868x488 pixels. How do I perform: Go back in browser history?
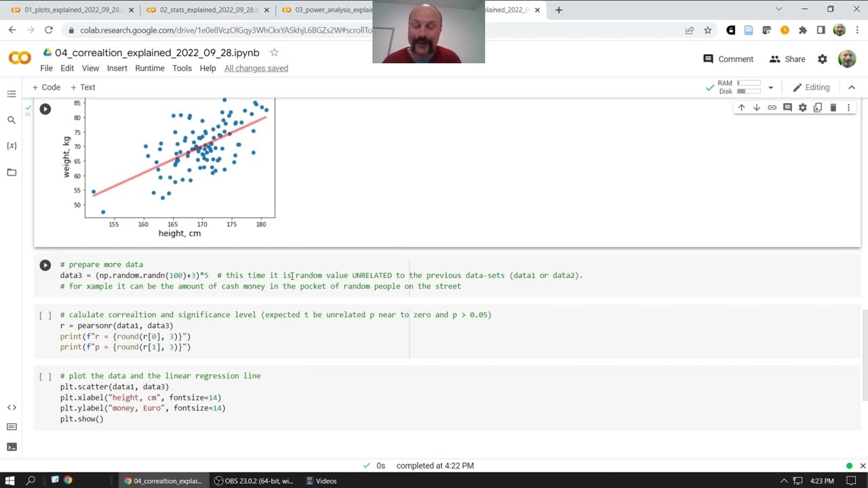[12, 30]
